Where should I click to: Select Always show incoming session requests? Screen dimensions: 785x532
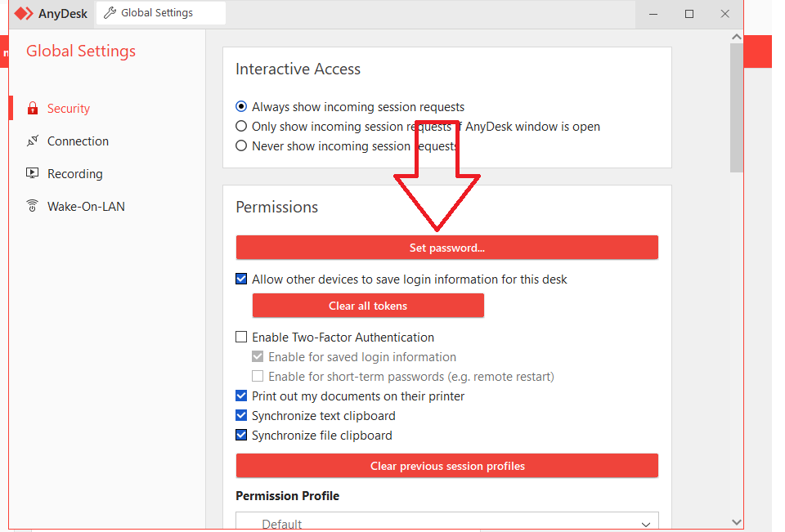(241, 106)
